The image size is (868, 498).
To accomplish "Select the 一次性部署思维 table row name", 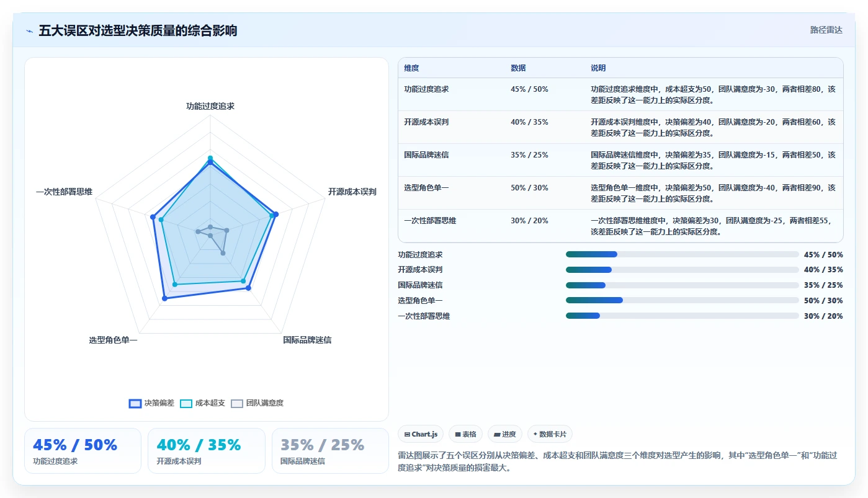I will pos(430,221).
